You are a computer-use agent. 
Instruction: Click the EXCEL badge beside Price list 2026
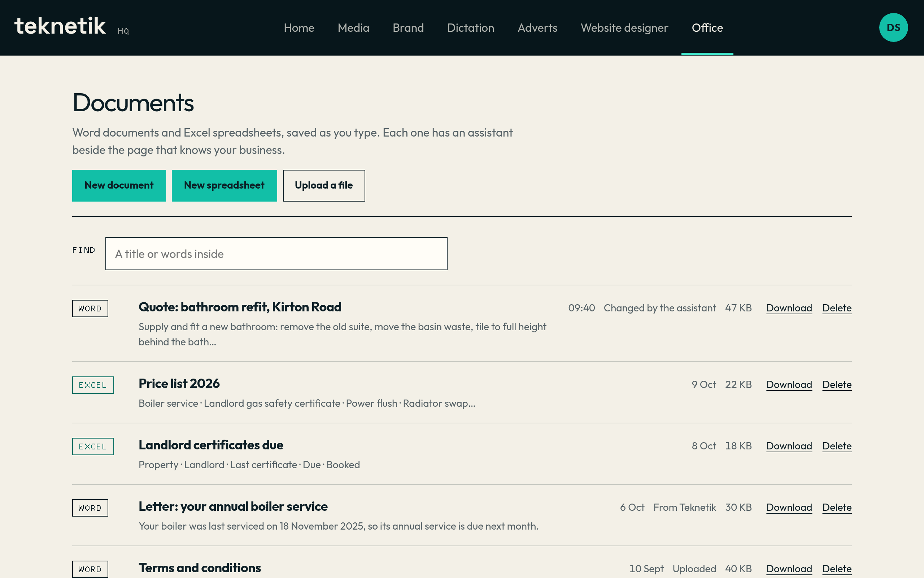tap(93, 385)
